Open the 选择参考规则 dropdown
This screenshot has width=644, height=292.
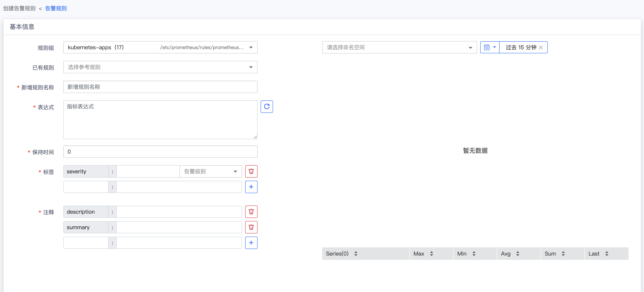coord(160,67)
